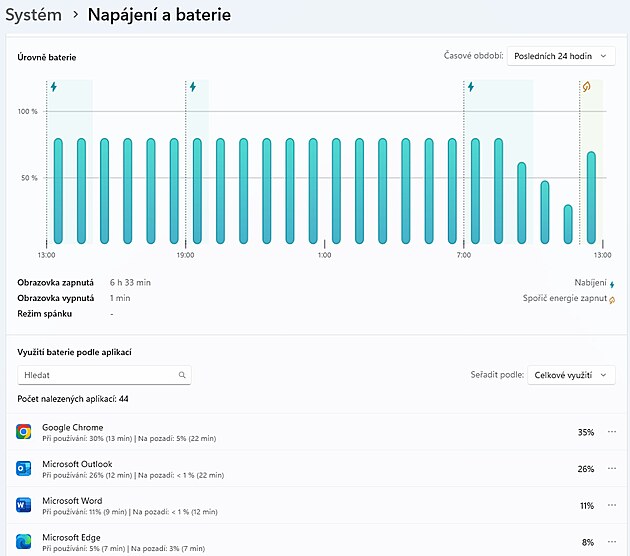Viewport: 630px width, 556px height.
Task: Click the charging lightning icon near 19:00
Action: (x=192, y=87)
